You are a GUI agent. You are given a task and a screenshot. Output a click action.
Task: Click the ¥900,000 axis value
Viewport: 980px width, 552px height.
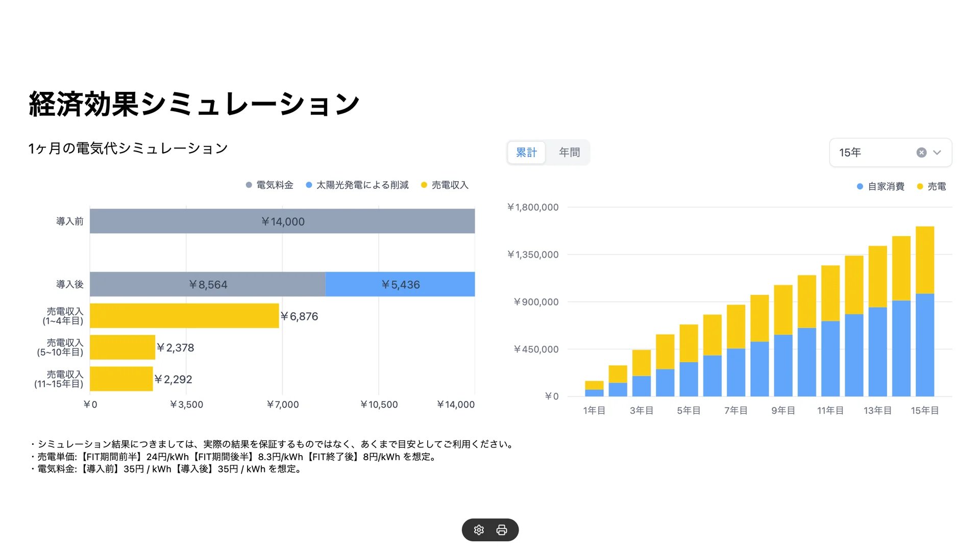(536, 302)
